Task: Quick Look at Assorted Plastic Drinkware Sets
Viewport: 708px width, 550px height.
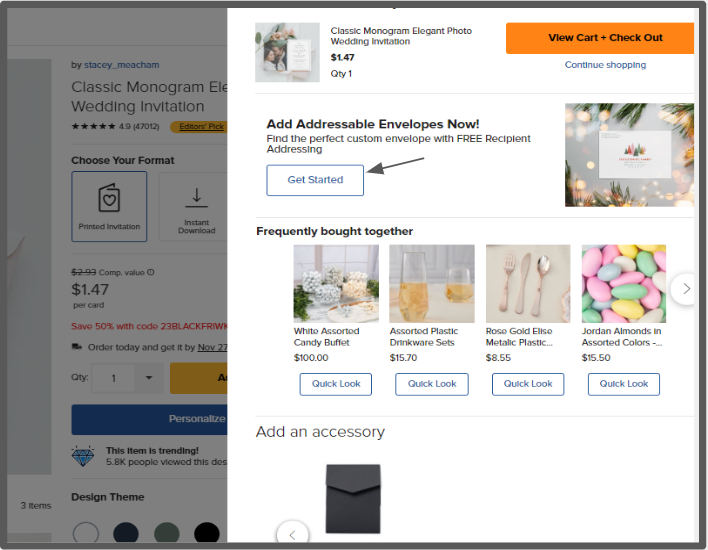Action: point(432,384)
